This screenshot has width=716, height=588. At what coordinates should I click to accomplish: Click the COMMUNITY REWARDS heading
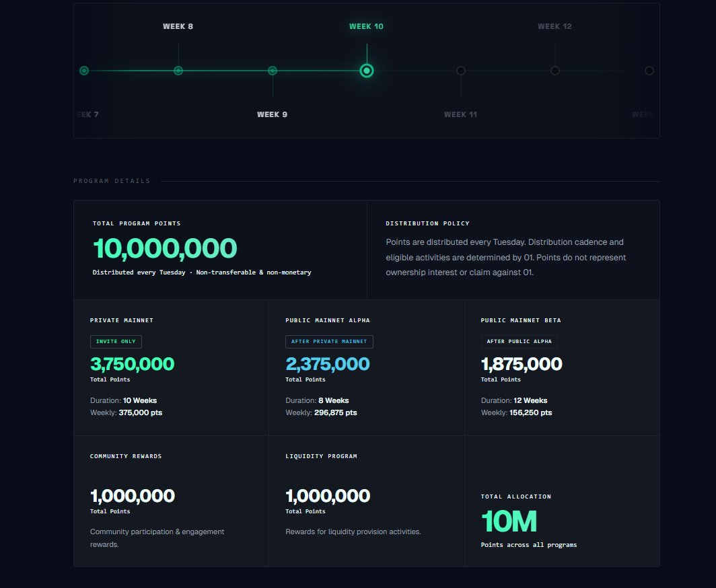point(126,456)
